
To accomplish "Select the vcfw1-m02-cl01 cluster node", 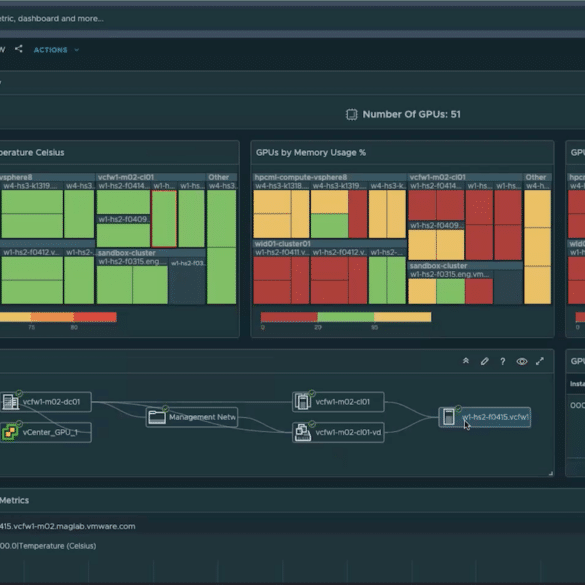I will click(x=338, y=402).
